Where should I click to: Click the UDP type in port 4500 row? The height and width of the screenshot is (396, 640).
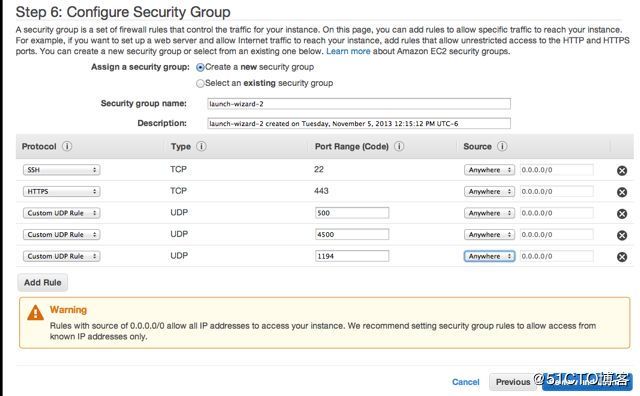[179, 234]
